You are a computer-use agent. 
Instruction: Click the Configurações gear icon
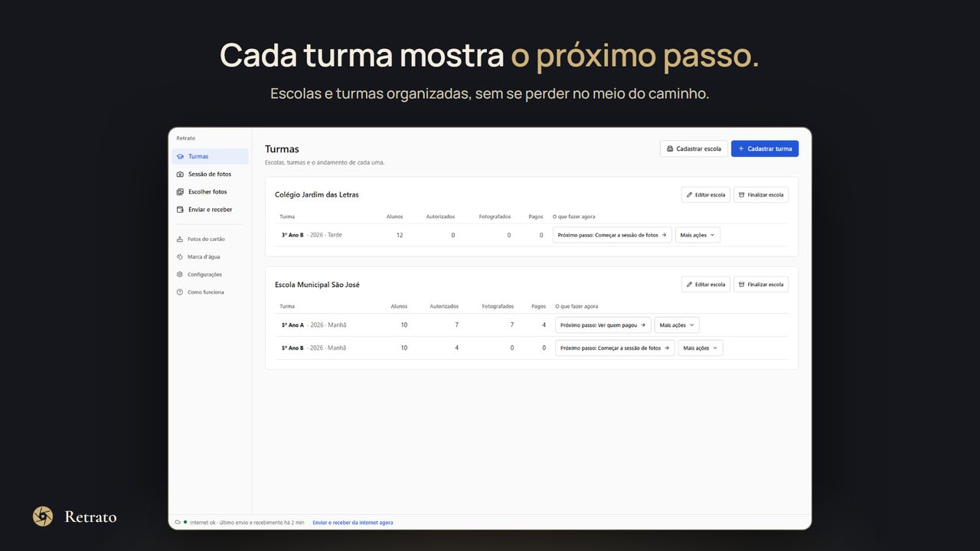click(x=180, y=274)
